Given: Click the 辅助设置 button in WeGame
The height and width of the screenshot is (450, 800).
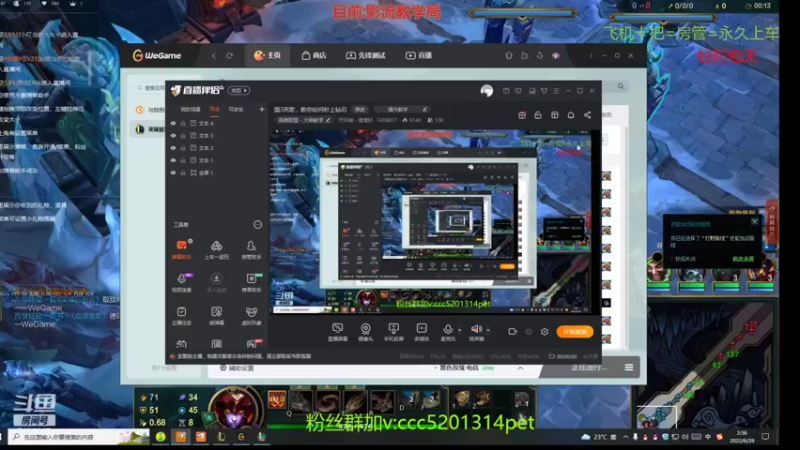Looking at the screenshot, I should pos(237,368).
